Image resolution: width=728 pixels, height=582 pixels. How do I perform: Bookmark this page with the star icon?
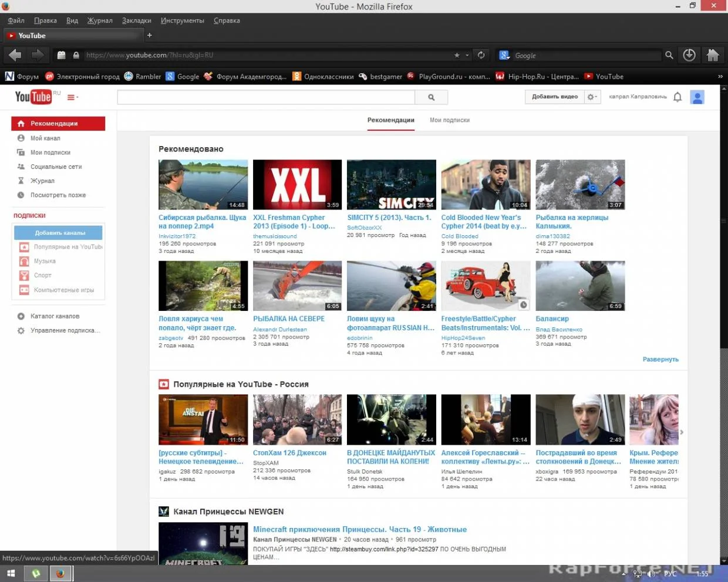click(457, 55)
